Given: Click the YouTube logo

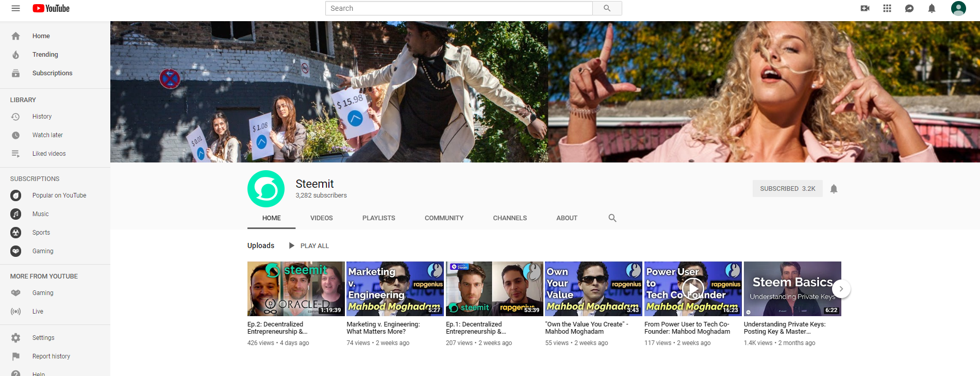Looking at the screenshot, I should (x=51, y=8).
